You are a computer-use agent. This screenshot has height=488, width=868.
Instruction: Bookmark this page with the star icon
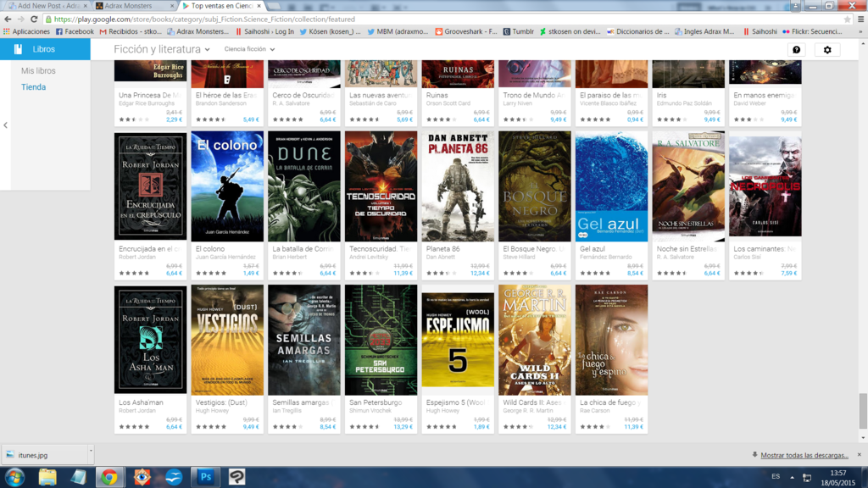pos(847,19)
